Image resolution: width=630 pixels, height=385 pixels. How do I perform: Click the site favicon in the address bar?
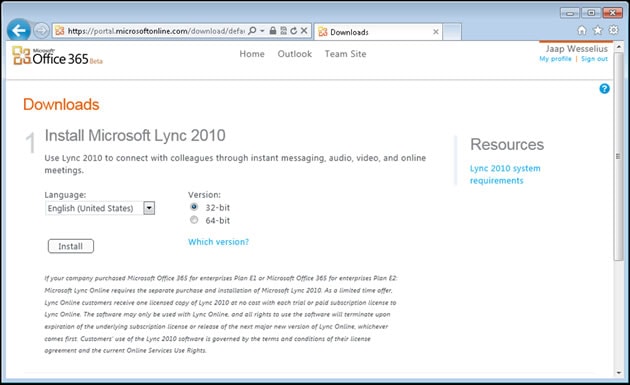point(60,31)
